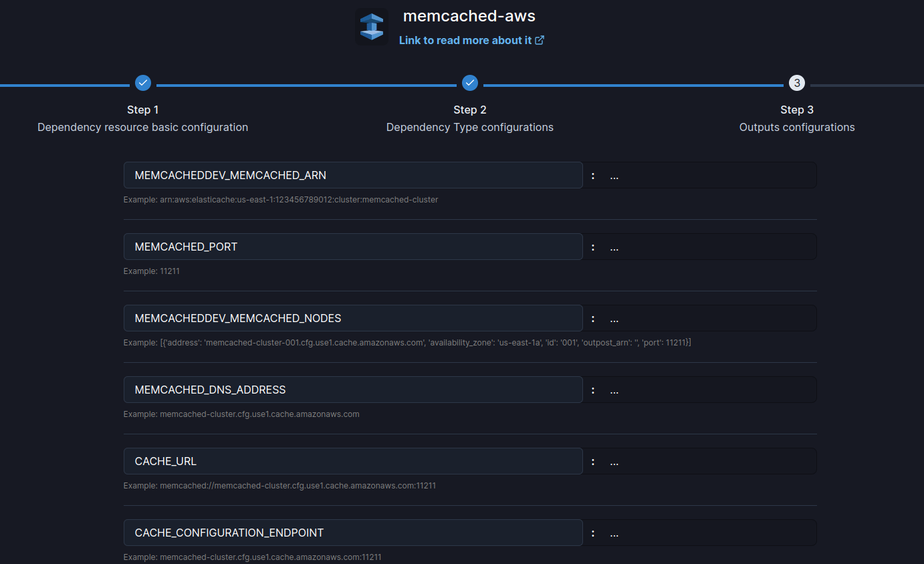This screenshot has height=564, width=924.
Task: Click the value field for CACHE_URL
Action: (699, 461)
